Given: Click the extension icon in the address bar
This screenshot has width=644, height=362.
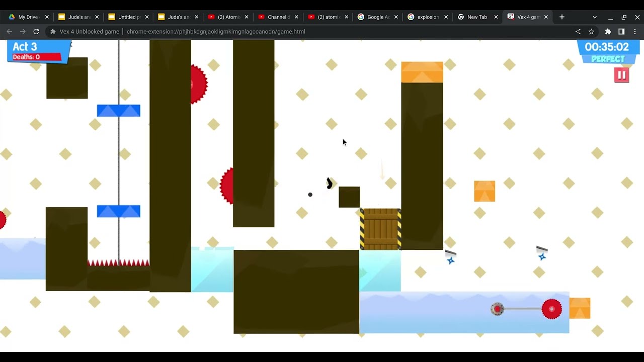Looking at the screenshot, I should coord(53,31).
